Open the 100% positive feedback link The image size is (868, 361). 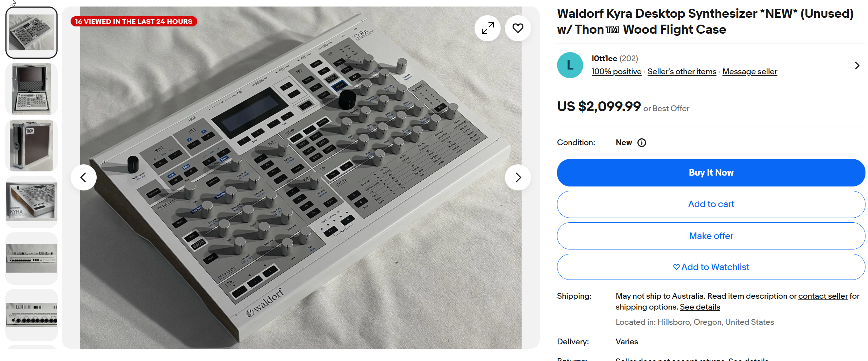[x=616, y=72]
